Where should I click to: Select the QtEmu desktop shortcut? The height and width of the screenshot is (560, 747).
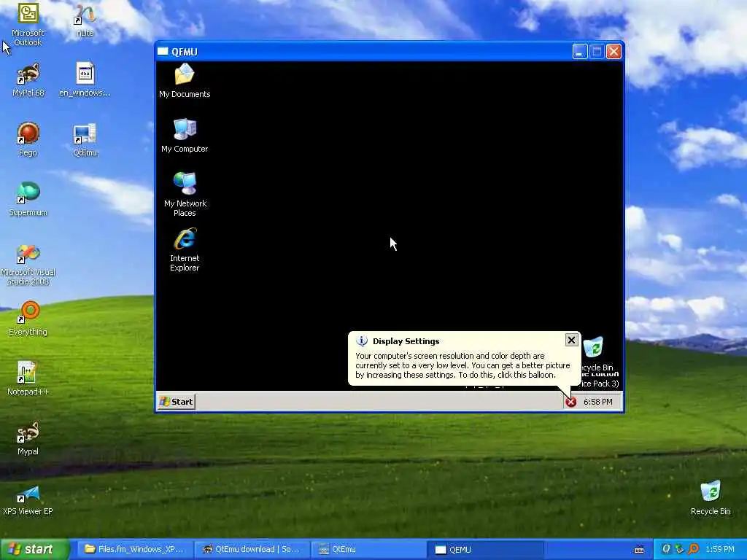coord(85,140)
